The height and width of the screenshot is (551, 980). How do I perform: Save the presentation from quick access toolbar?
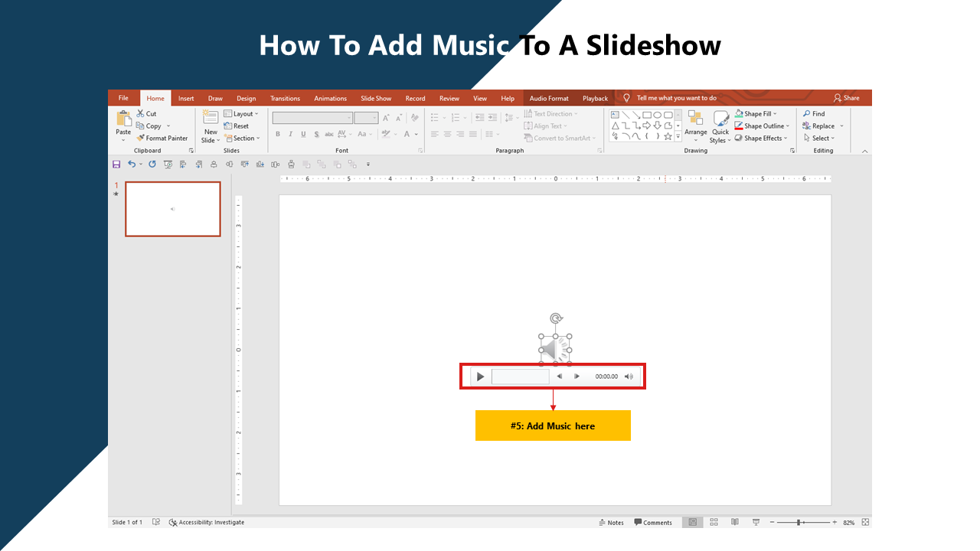[x=116, y=165]
